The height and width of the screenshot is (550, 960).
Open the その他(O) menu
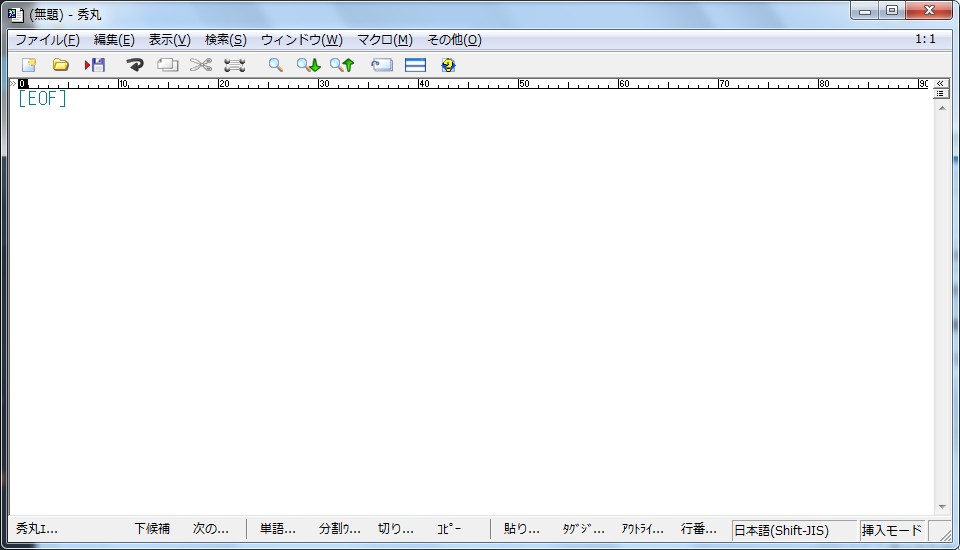pyautogui.click(x=454, y=40)
